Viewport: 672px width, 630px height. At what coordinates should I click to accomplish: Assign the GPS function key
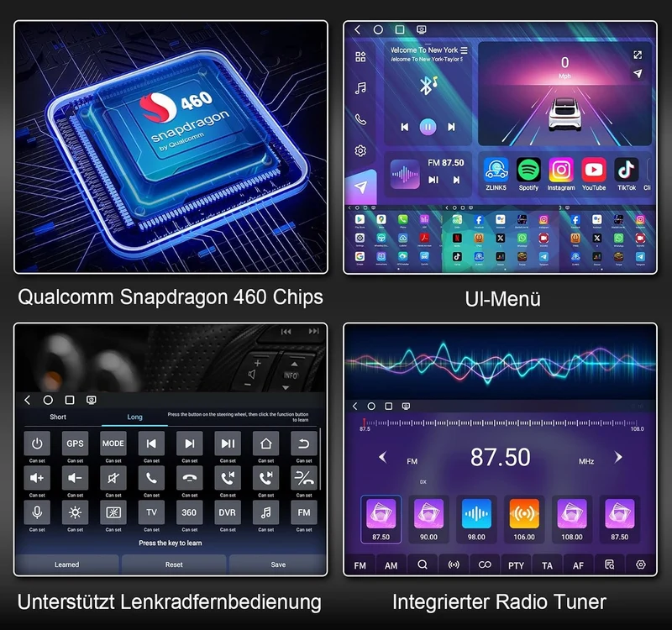coord(75,444)
